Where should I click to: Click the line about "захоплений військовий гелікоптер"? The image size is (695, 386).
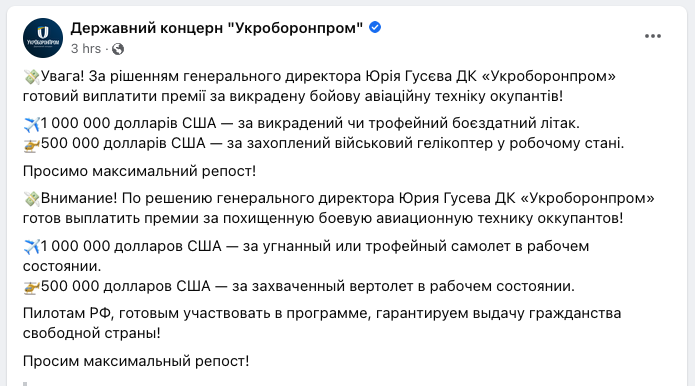coord(324,144)
